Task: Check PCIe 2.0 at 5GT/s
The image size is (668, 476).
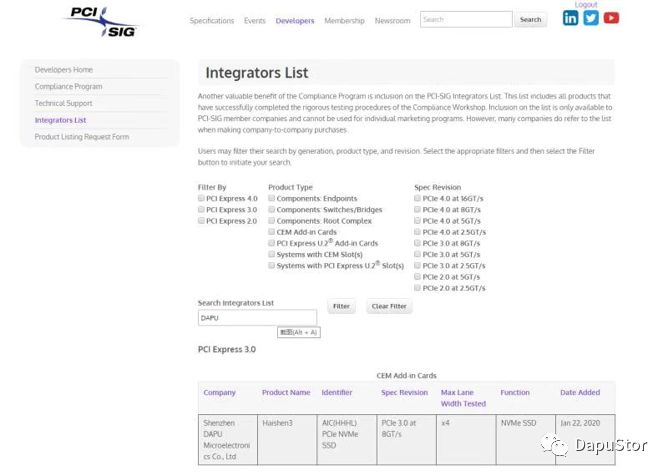Action: 417,277
